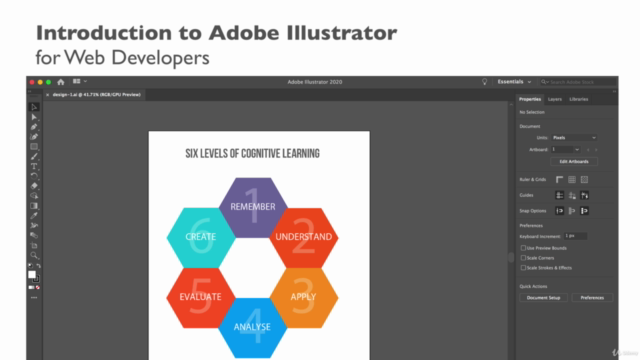The image size is (640, 360).
Task: Collapse the panel dock double arrows
Action: 614,91
